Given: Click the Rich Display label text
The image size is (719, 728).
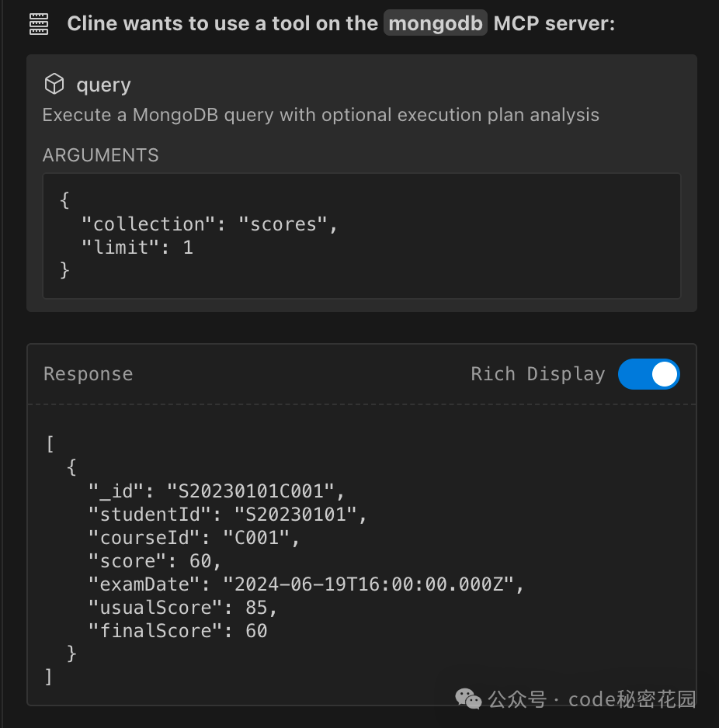Looking at the screenshot, I should [538, 374].
